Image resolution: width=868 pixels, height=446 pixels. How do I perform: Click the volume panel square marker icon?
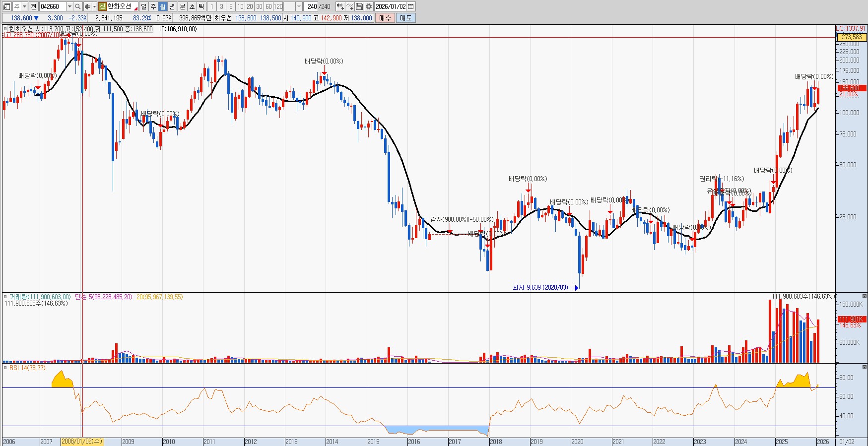[5, 297]
